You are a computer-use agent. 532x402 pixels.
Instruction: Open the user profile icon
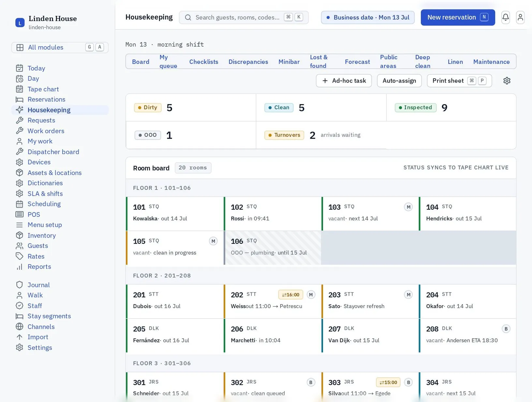click(x=520, y=17)
